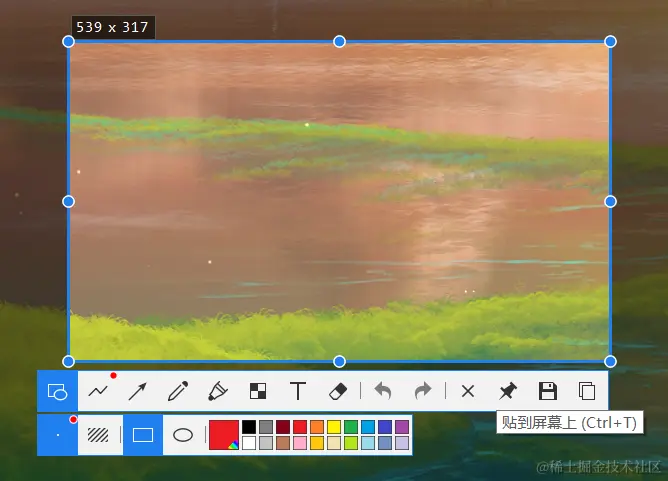This screenshot has height=481, width=668.
Task: Select the eraser tool
Action: pos(338,391)
